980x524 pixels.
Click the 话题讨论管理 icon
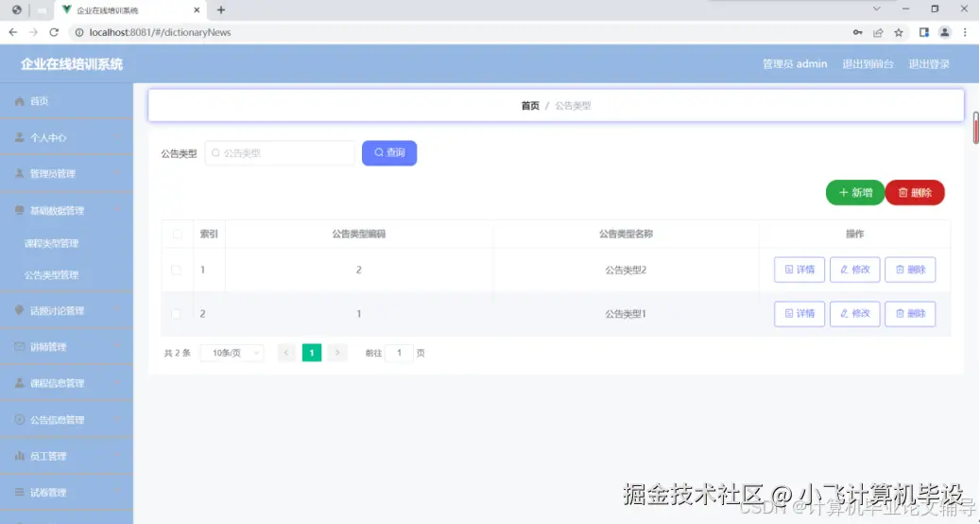(20, 310)
